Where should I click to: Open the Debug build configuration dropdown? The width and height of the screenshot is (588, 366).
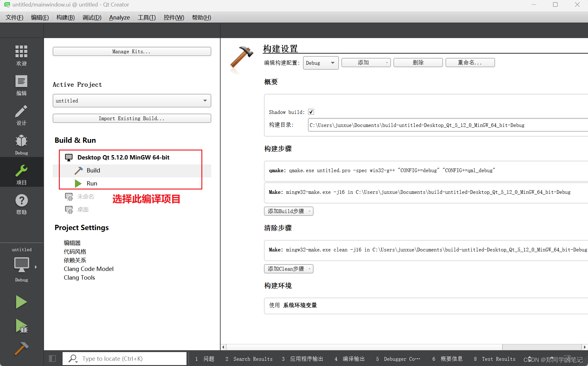[321, 63]
